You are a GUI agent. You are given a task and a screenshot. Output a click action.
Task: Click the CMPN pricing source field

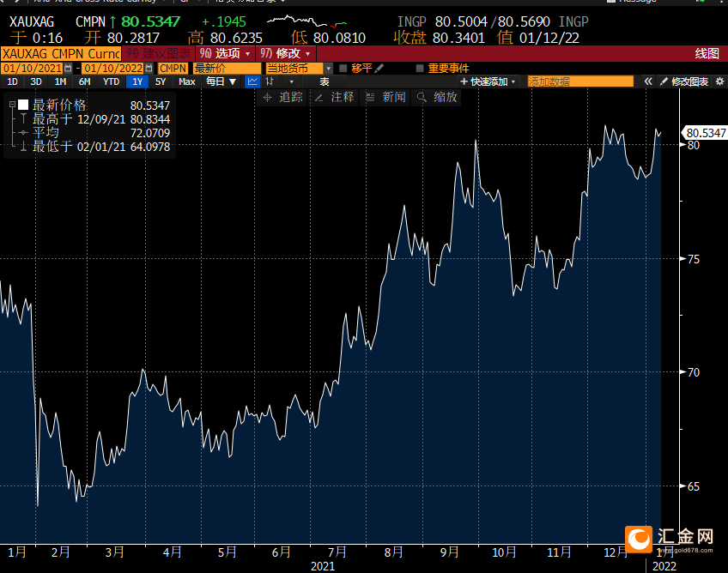coord(173,69)
